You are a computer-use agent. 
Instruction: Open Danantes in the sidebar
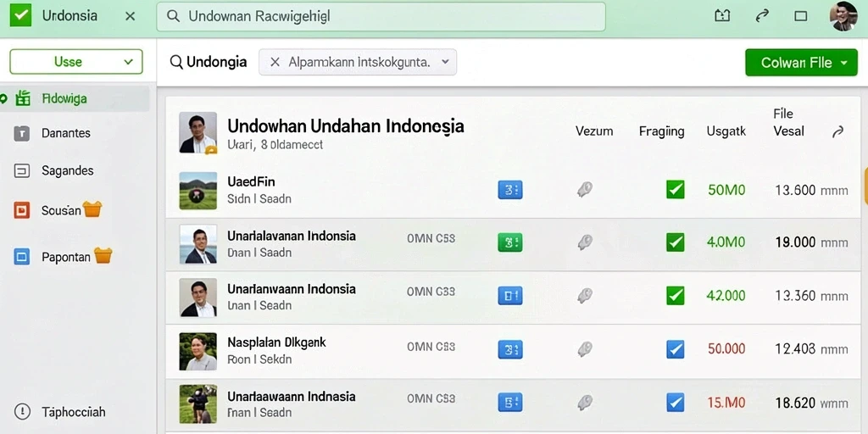tap(66, 133)
